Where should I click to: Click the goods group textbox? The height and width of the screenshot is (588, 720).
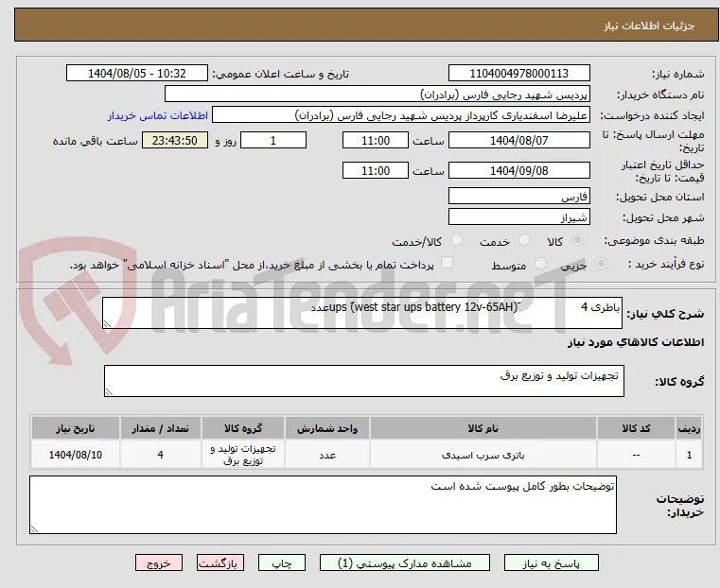364,381
